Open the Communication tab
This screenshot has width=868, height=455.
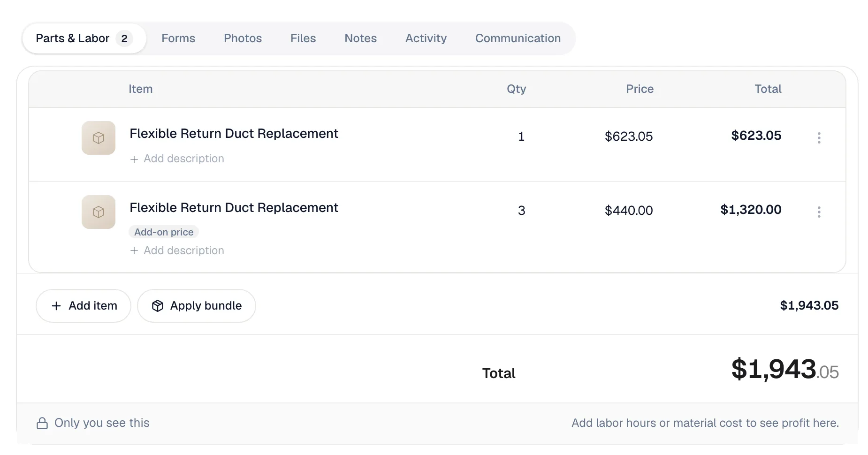click(518, 38)
